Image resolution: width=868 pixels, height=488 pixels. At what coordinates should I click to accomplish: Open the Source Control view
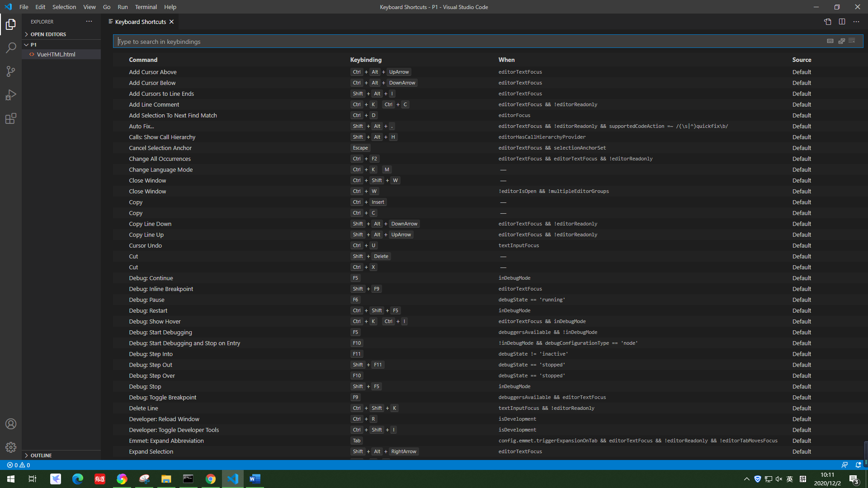11,71
